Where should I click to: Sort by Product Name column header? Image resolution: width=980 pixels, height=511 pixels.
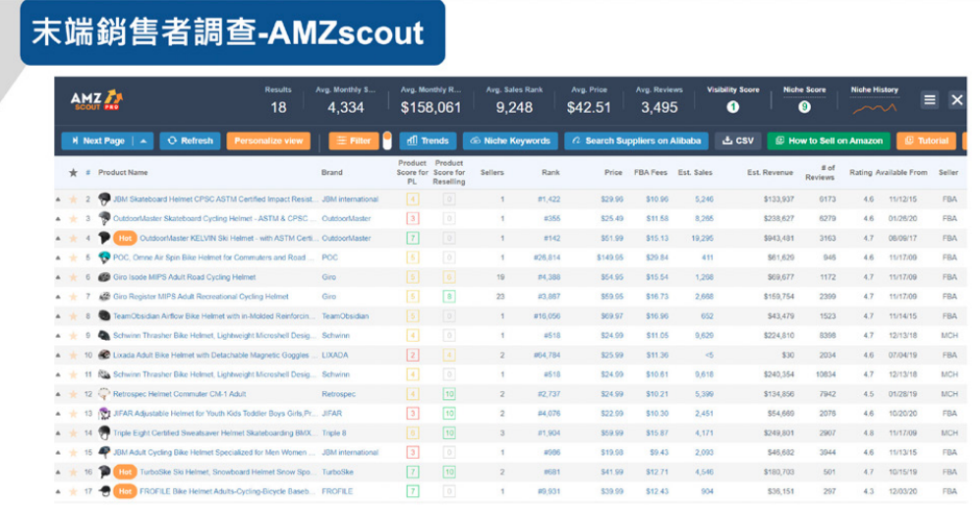[123, 172]
